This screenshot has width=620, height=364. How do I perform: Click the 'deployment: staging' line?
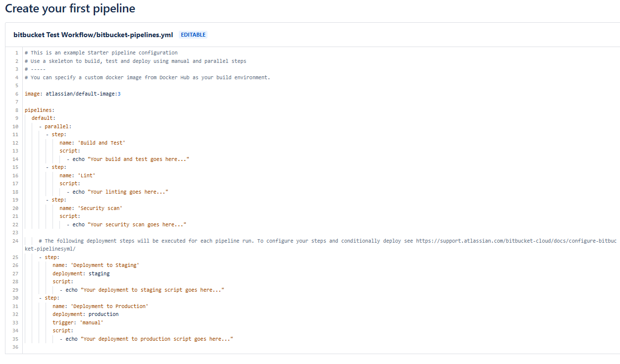coord(81,273)
